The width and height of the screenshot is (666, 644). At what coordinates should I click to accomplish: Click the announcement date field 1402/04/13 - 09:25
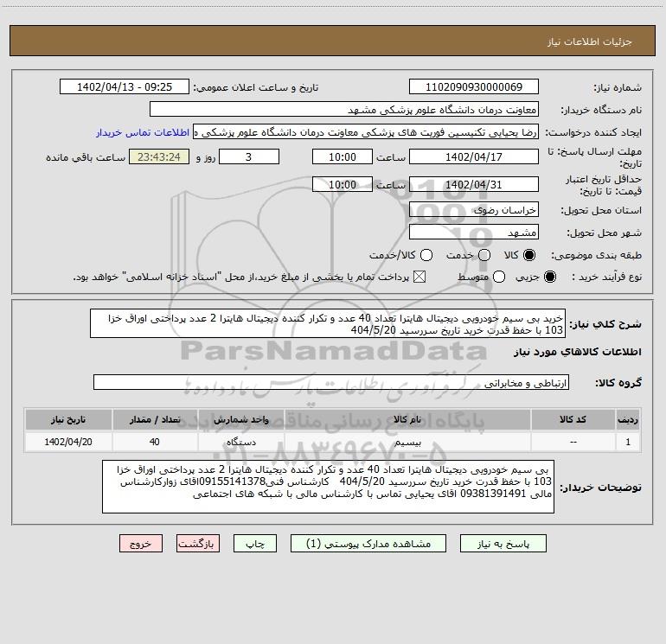(x=125, y=86)
